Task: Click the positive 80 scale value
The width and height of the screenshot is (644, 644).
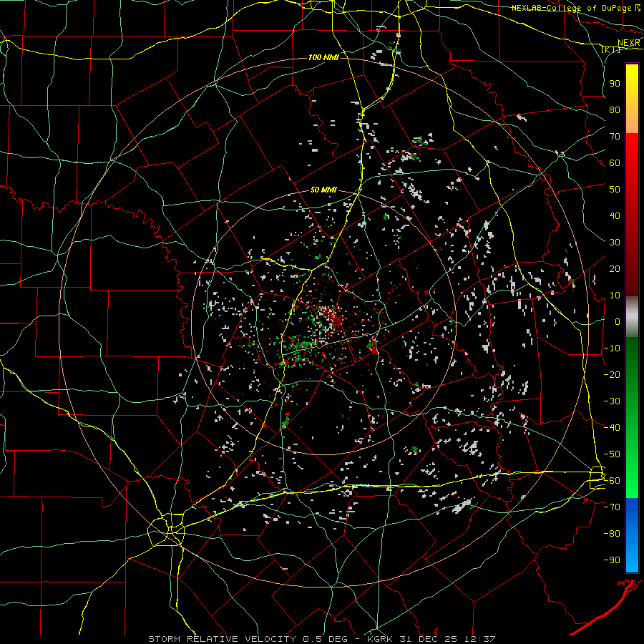Action: [x=615, y=110]
